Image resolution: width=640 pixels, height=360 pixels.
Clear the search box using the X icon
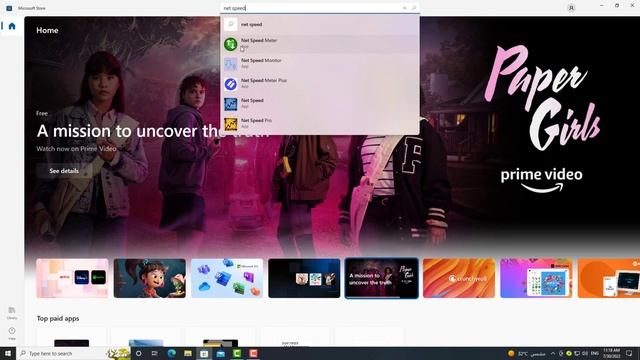point(404,8)
